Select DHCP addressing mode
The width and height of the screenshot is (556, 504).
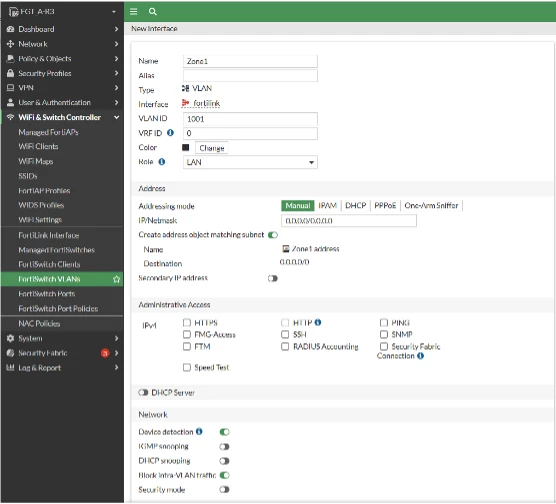pos(356,206)
